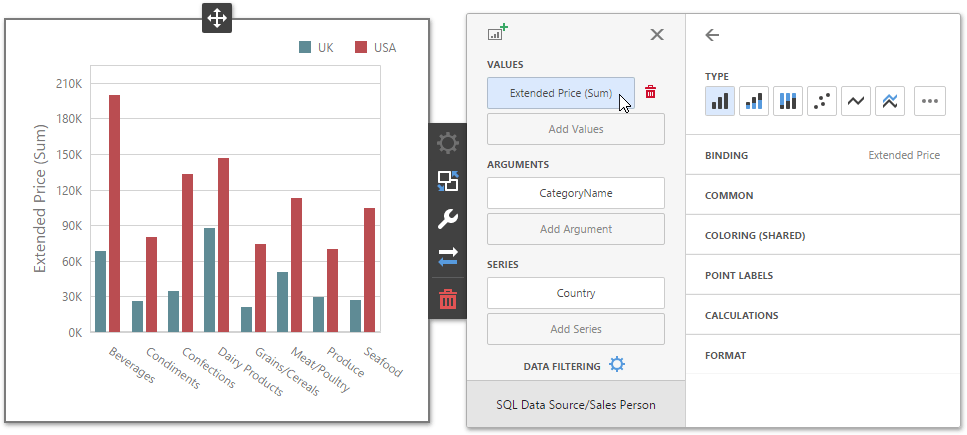Expand the Binding section
Viewport: 967px width, 435px height.
coord(825,156)
